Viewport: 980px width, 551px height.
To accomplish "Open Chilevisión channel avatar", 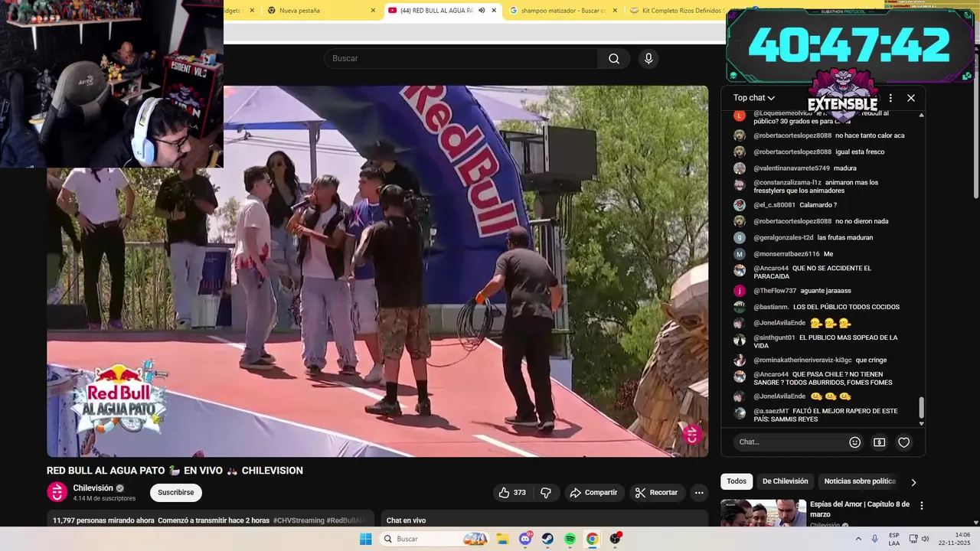I will click(x=57, y=492).
